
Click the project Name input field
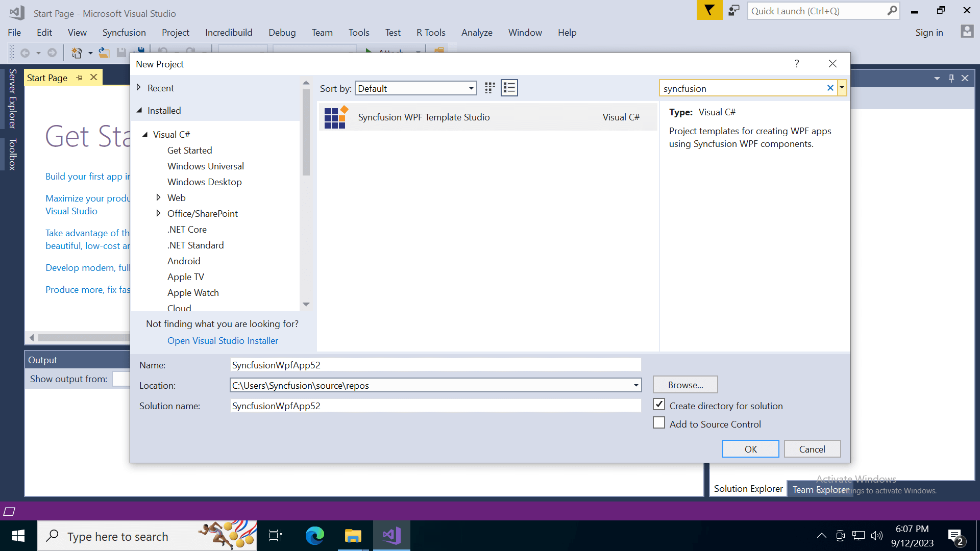[435, 365]
